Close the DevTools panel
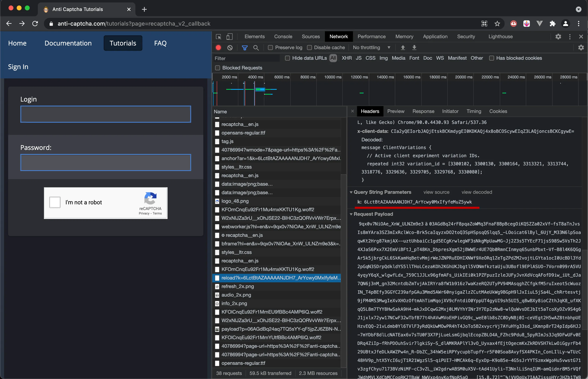 pos(581,37)
